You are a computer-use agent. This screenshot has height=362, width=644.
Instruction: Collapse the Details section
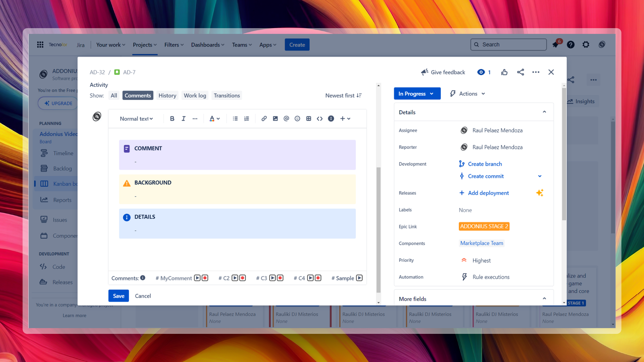544,112
